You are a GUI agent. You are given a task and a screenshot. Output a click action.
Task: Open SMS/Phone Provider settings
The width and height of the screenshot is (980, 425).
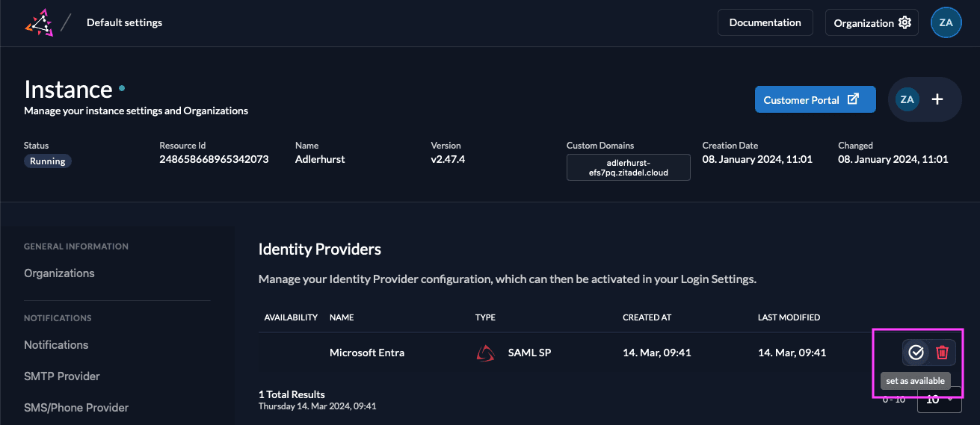(x=76, y=408)
